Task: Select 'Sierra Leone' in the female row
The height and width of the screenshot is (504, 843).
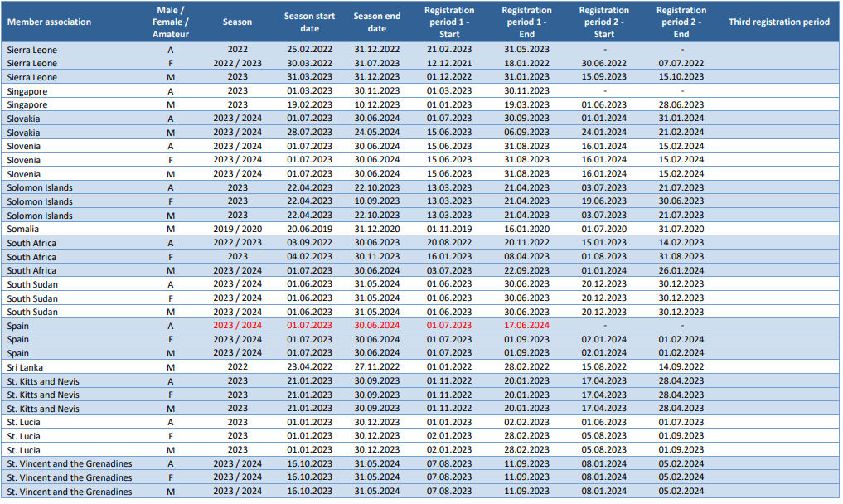Action: tap(31, 64)
